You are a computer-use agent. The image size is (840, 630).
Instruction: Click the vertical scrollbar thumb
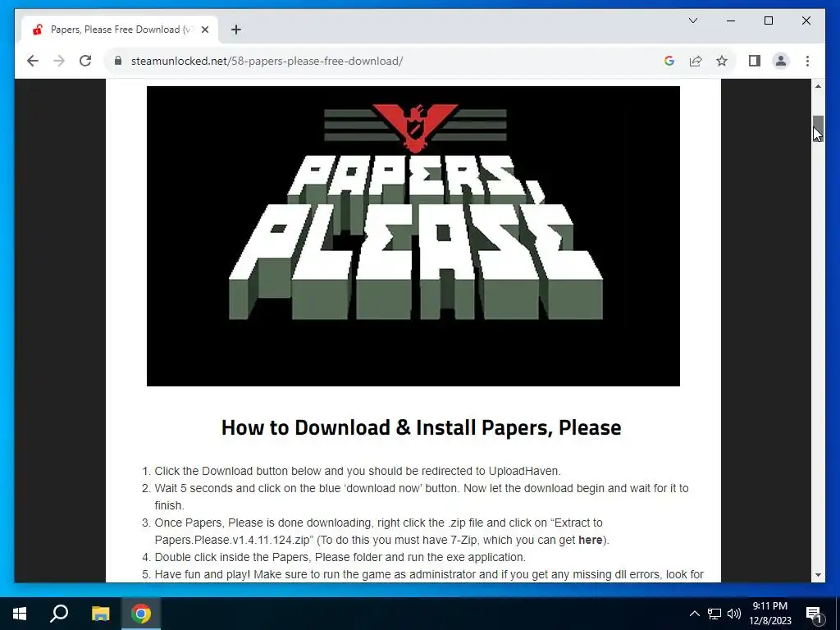818,129
